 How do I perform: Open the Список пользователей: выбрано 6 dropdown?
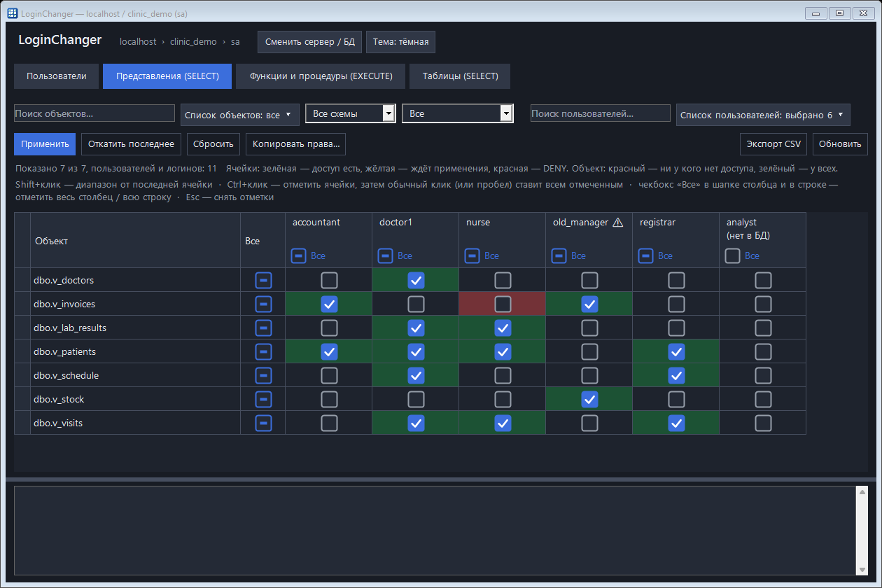click(763, 115)
